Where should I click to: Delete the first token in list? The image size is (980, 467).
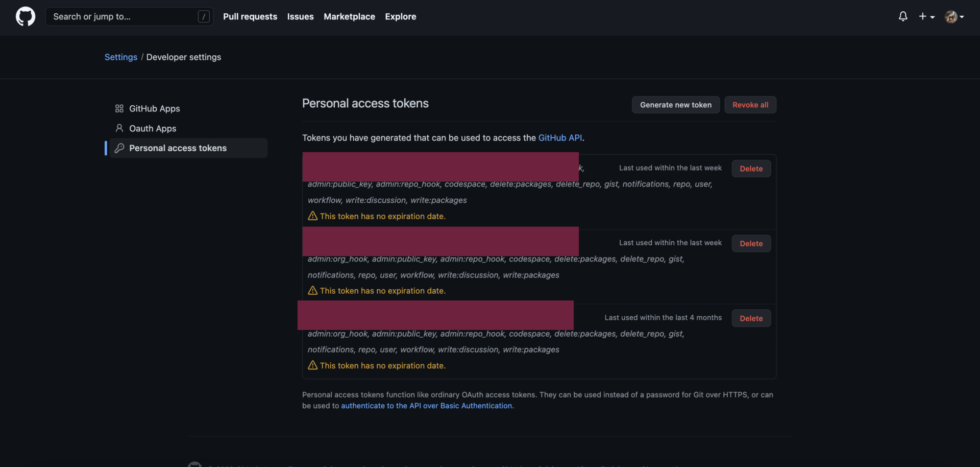(x=751, y=169)
